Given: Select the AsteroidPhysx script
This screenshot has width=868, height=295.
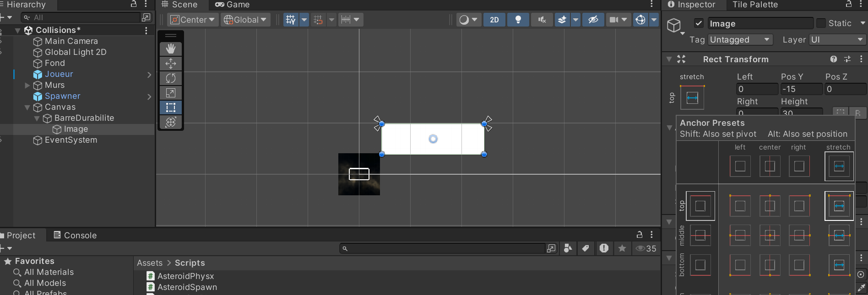Looking at the screenshot, I should pos(185,276).
